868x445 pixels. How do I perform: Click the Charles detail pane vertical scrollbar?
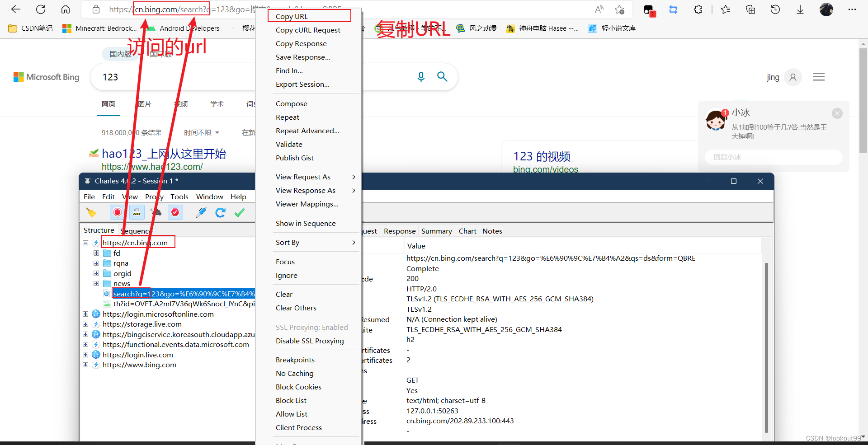[x=766, y=347]
